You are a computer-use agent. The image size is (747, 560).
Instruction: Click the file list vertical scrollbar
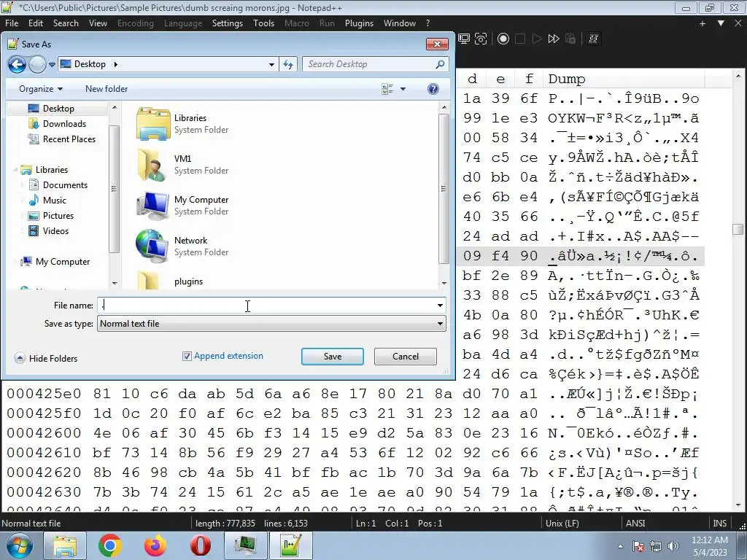click(444, 195)
